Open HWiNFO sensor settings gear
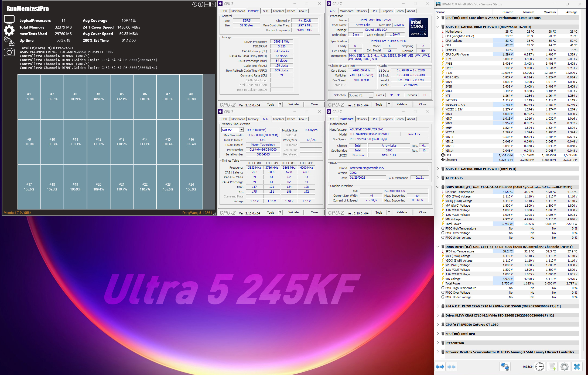588x375 pixels. pyautogui.click(x=564, y=367)
